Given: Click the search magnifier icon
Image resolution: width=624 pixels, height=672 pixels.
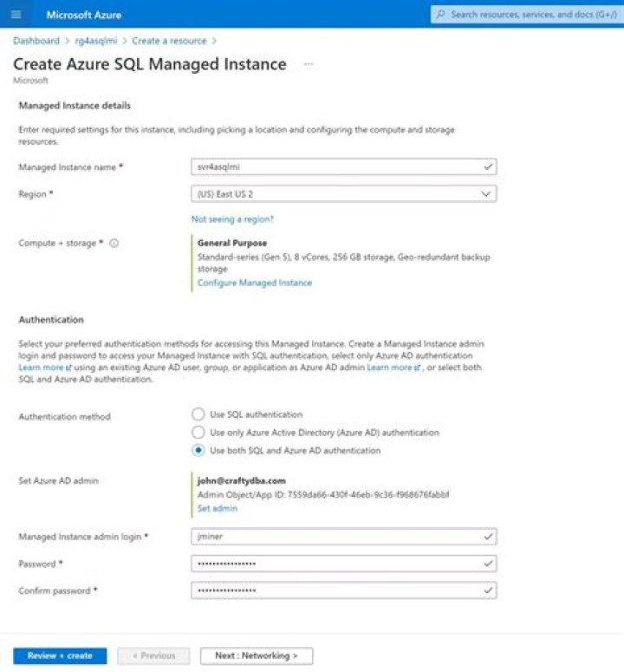Looking at the screenshot, I should tap(441, 15).
